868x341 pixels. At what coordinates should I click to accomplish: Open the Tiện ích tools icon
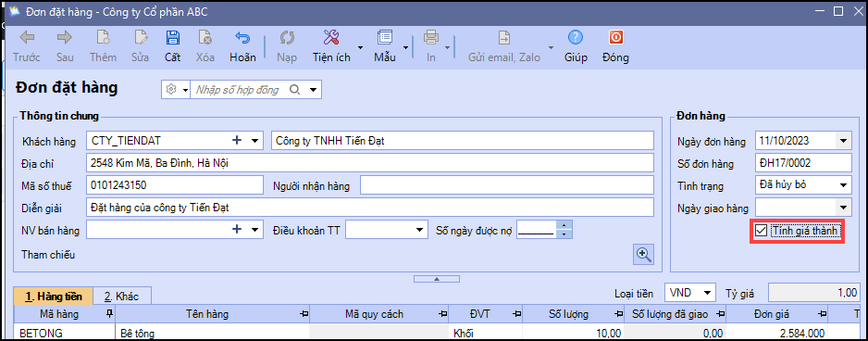[331, 38]
